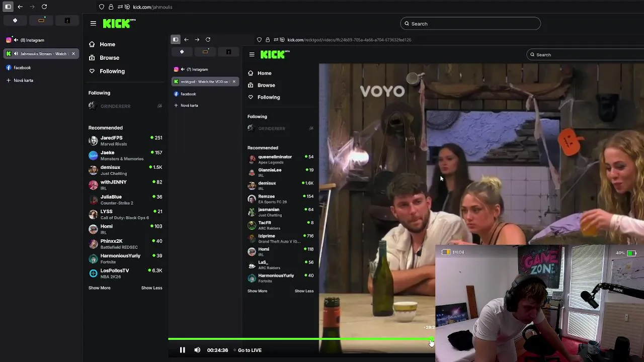This screenshot has height=362, width=644.
Task: Go back in the outer browser
Action: 20,7
